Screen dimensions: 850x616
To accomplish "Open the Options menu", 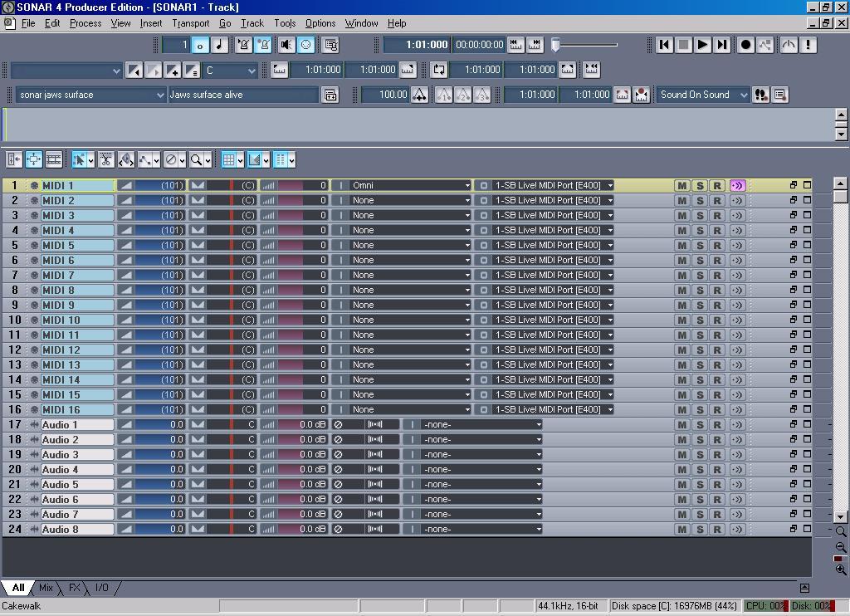I will point(320,23).
